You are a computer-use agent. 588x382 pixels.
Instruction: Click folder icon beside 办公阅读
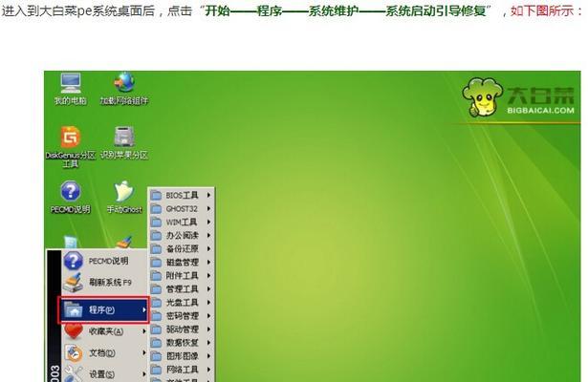tap(156, 236)
